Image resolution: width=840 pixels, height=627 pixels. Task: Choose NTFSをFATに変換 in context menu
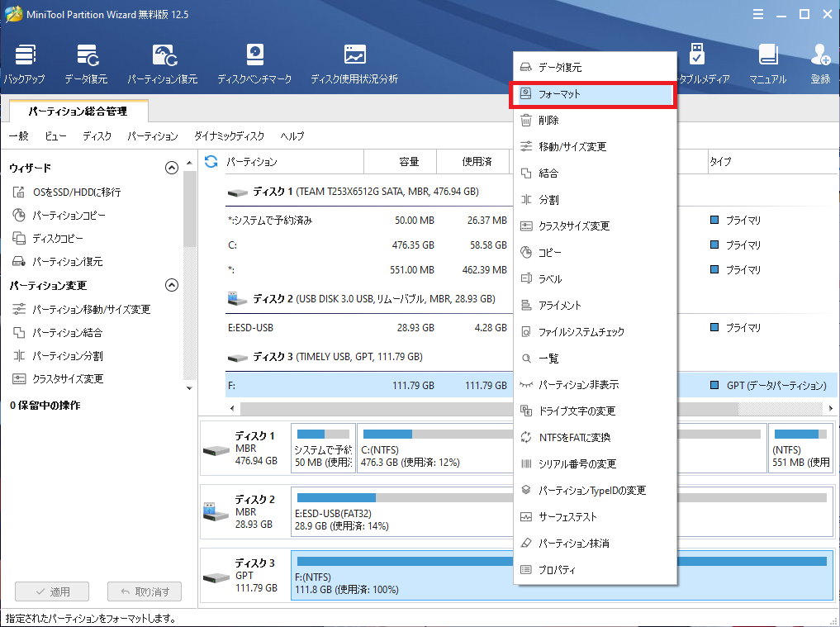click(x=595, y=438)
